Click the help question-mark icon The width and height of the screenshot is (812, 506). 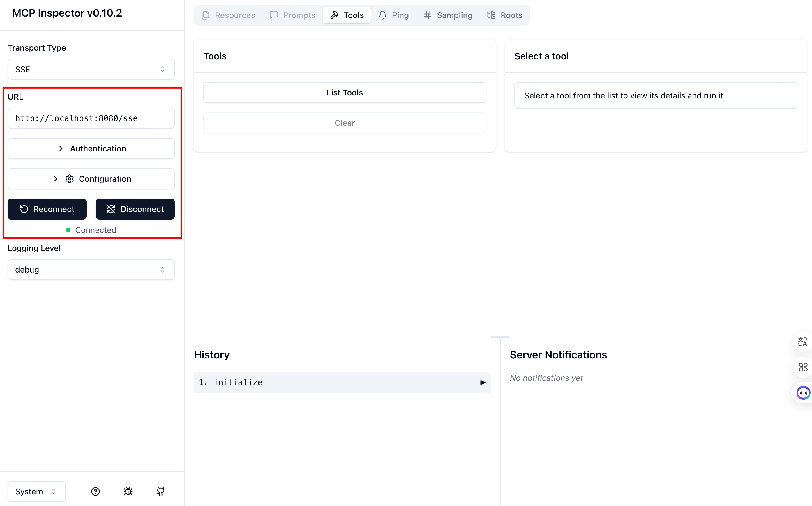(96, 491)
